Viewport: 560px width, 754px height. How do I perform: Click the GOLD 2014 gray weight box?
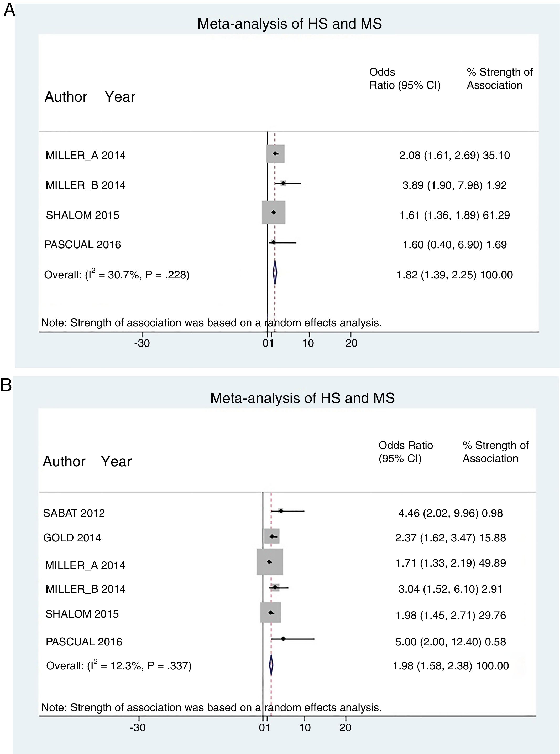point(272,536)
